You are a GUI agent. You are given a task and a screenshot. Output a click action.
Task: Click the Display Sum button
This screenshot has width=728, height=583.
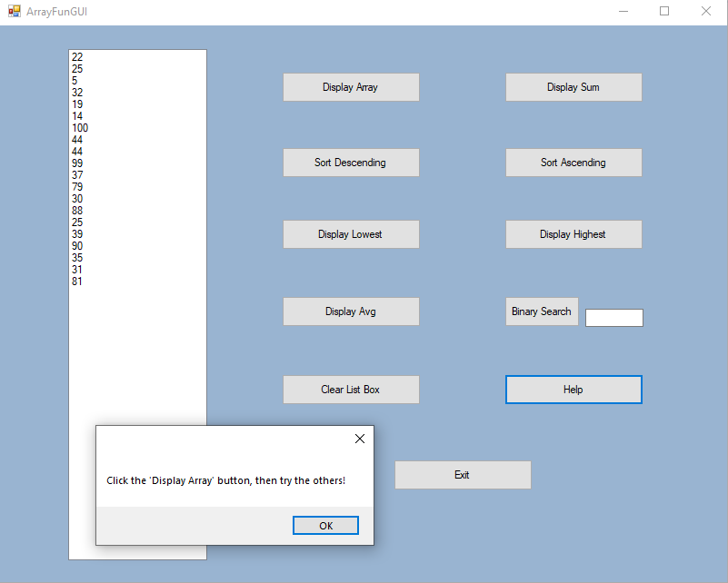click(x=573, y=87)
